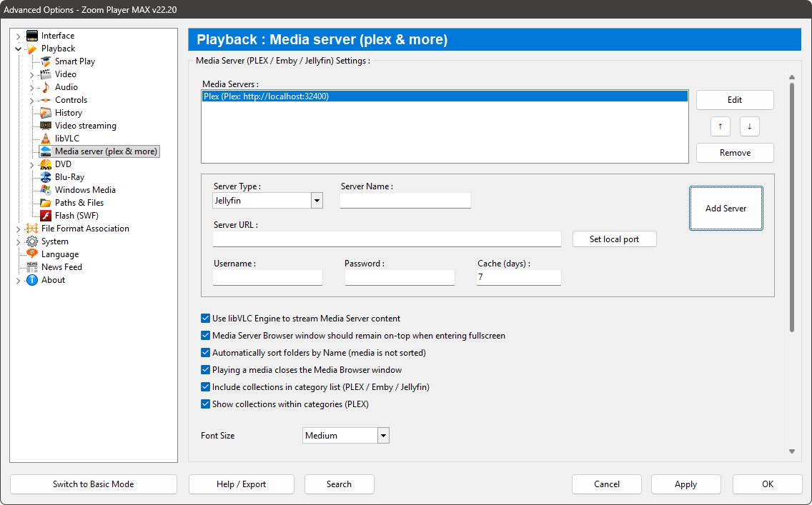The width and height of the screenshot is (812, 505).
Task: Disable automatic folder sorting by Name
Action: (x=205, y=352)
